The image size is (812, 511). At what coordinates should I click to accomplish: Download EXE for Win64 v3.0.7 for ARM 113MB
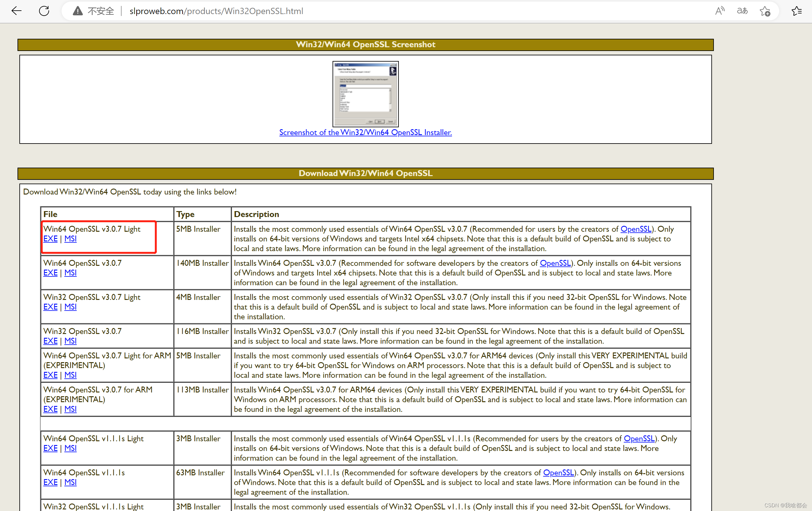[x=50, y=409]
